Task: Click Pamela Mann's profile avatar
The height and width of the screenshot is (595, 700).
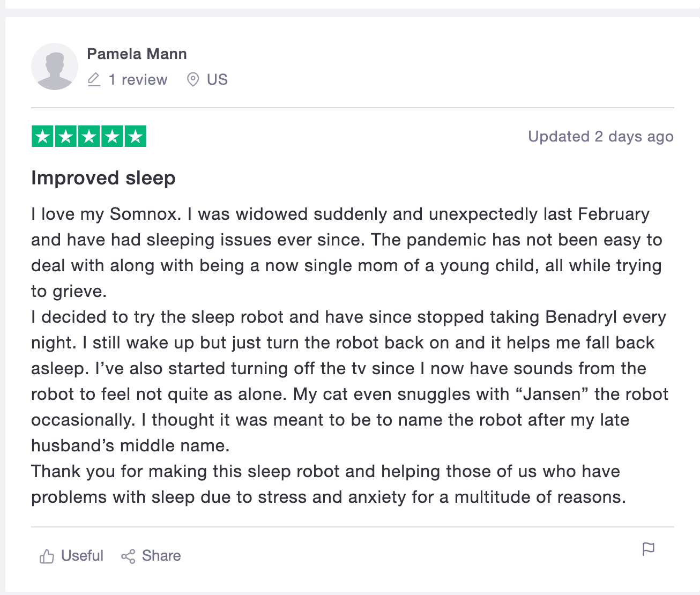Action: point(55,66)
